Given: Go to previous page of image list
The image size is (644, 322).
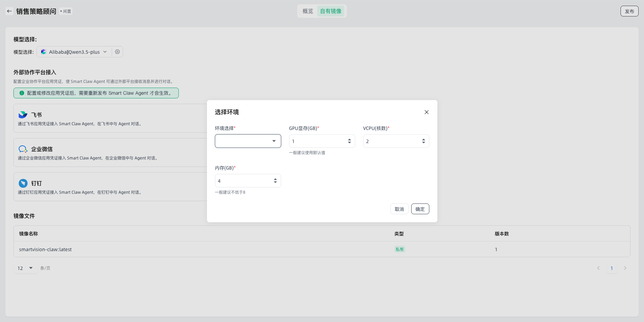Looking at the screenshot, I should (598, 268).
